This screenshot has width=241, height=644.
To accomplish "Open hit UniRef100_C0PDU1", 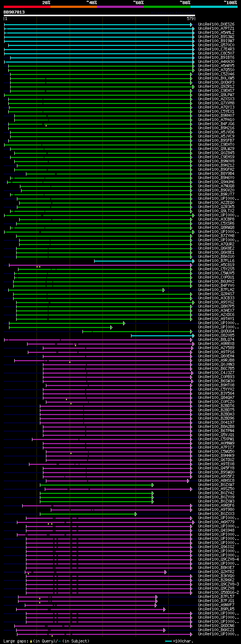I will pos(216,278).
